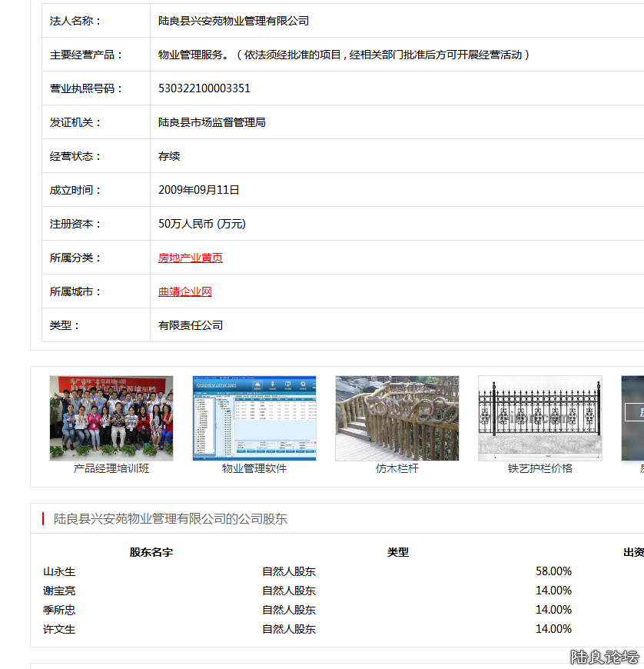Click shareholder name 谢宝亮

(x=59, y=591)
